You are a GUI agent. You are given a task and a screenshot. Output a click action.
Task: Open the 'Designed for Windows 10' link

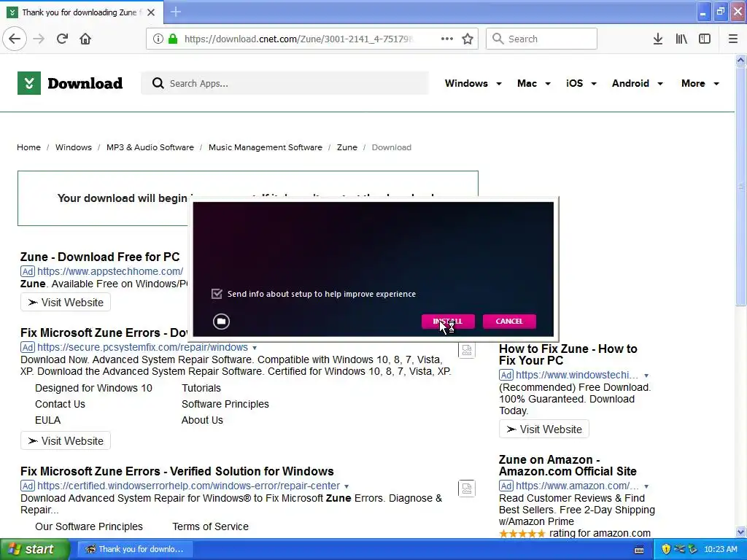[x=93, y=388]
